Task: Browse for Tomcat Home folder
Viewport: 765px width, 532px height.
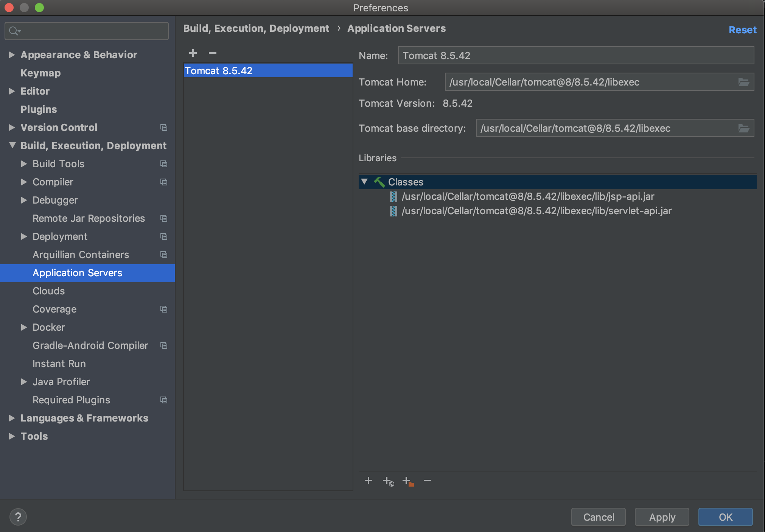Action: click(743, 82)
